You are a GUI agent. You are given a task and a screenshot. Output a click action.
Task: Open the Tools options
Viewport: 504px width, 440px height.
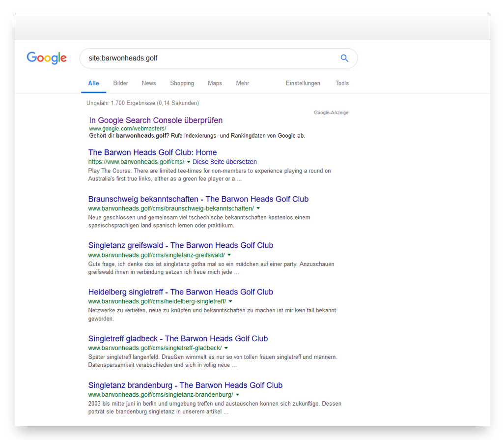342,83
